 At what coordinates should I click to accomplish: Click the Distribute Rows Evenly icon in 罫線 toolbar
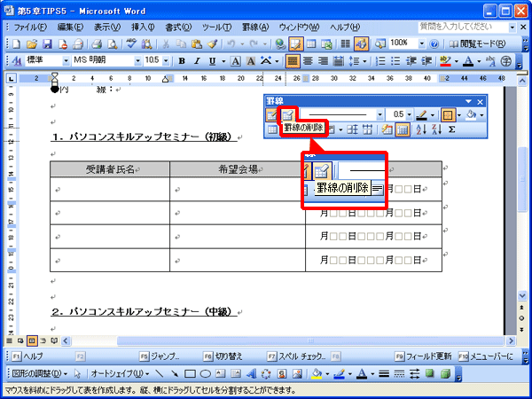(352, 129)
